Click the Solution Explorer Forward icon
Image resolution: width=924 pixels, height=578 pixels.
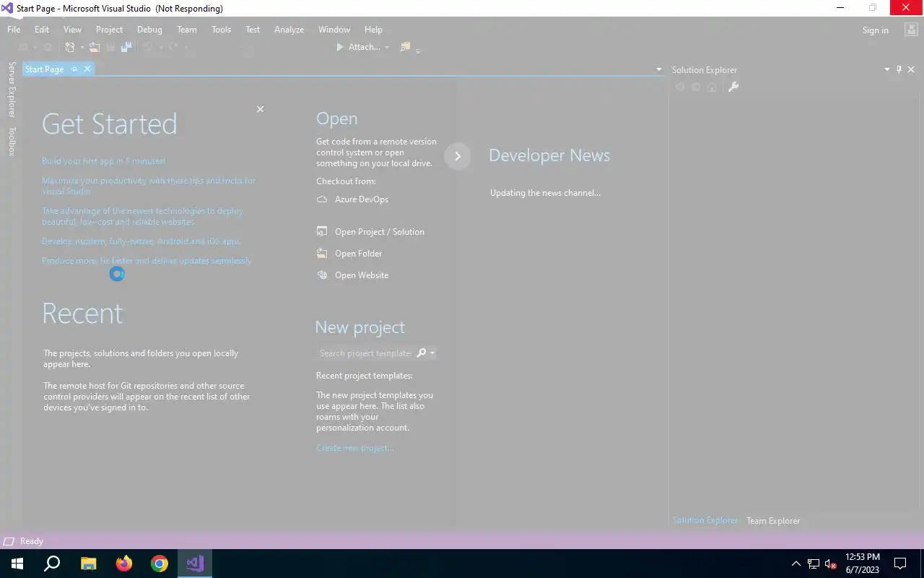[x=696, y=87]
